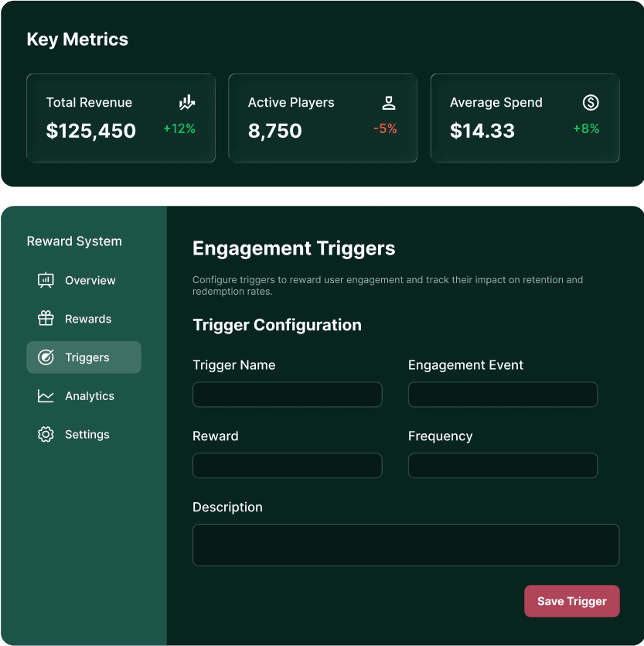Click the Rewards gift box icon
The image size is (644, 646).
click(x=46, y=319)
